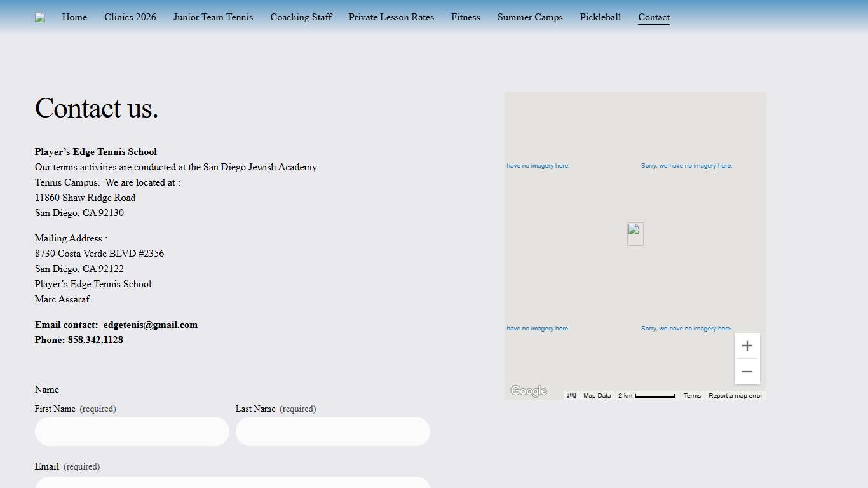
Task: Focus the Last Name input field
Action: tap(333, 431)
